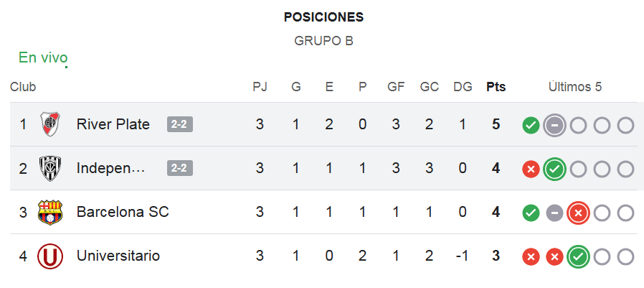Open the Universitario team name
The image size is (644, 288).
click(x=118, y=256)
